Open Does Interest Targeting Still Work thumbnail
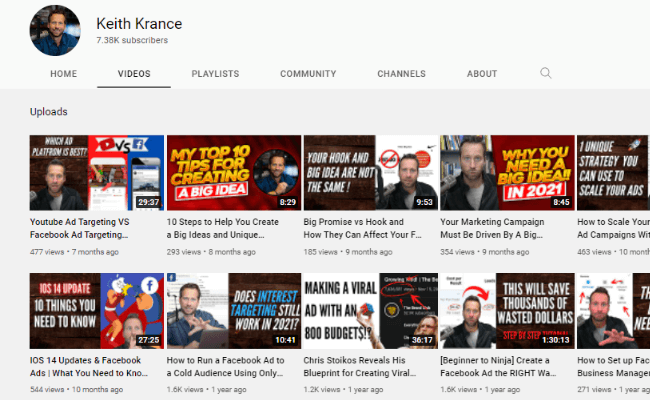Viewport: 650px width, 400px height. tap(234, 310)
